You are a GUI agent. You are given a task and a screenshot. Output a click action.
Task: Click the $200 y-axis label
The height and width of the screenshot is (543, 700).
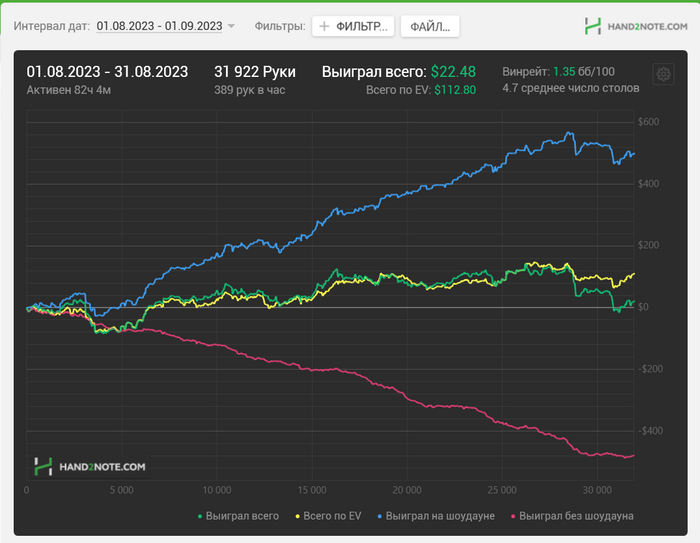[648, 245]
